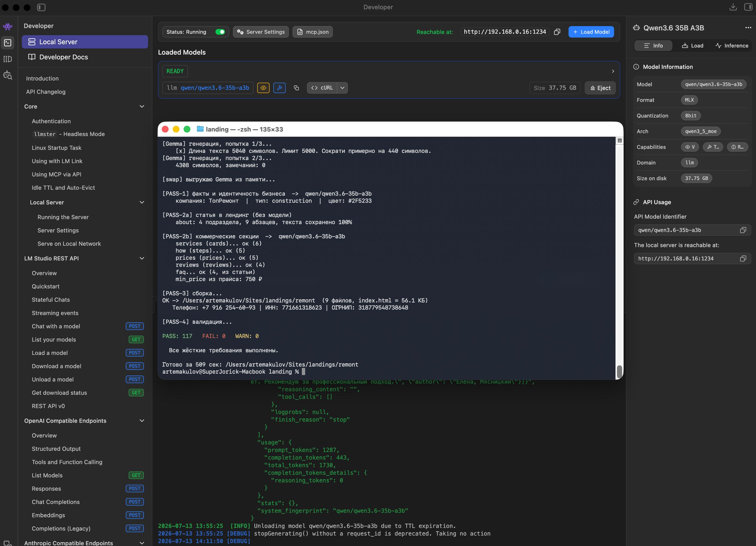This screenshot has width=756, height=546.
Task: Click the tool-use badge on loaded model
Action: click(279, 88)
